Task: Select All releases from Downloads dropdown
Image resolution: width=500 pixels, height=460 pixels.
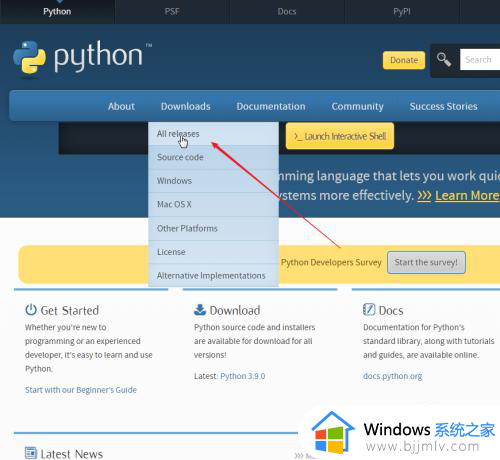Action: coord(213,134)
